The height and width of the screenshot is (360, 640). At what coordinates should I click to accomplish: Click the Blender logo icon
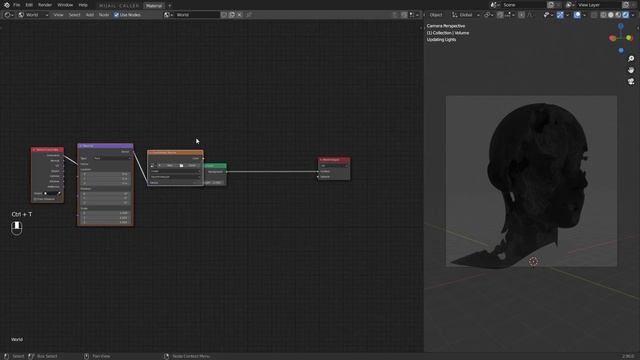point(7,5)
